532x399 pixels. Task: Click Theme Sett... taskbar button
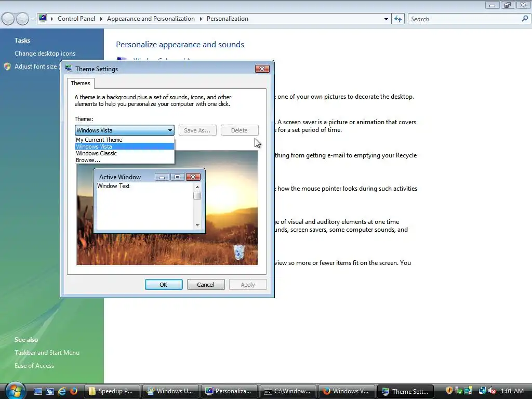pyautogui.click(x=405, y=391)
